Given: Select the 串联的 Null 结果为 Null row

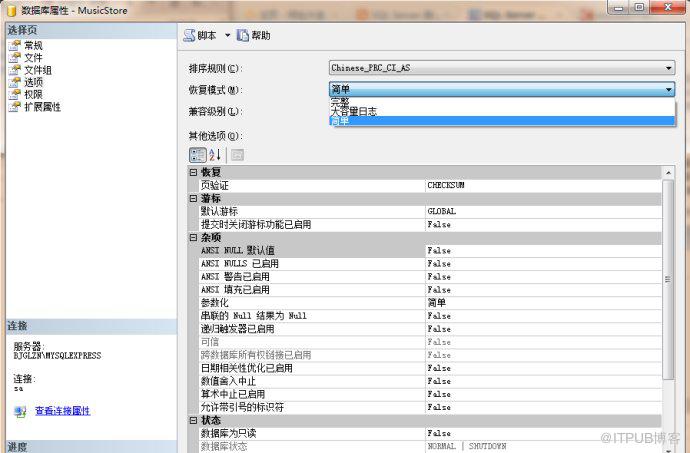Looking at the screenshot, I should pyautogui.click(x=430, y=316).
